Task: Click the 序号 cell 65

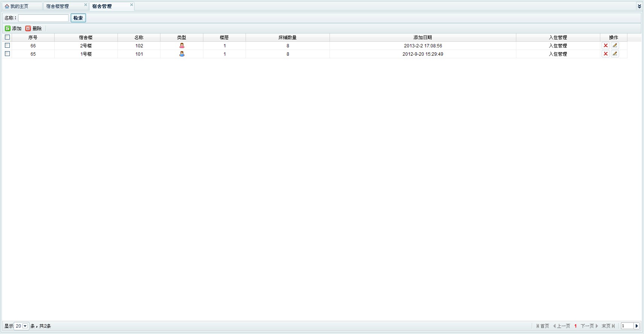Action: (33, 54)
